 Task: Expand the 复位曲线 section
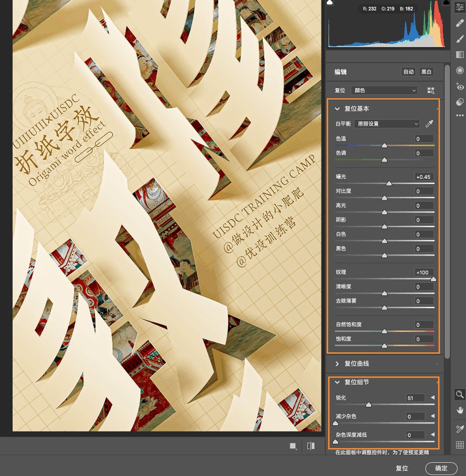click(x=337, y=364)
